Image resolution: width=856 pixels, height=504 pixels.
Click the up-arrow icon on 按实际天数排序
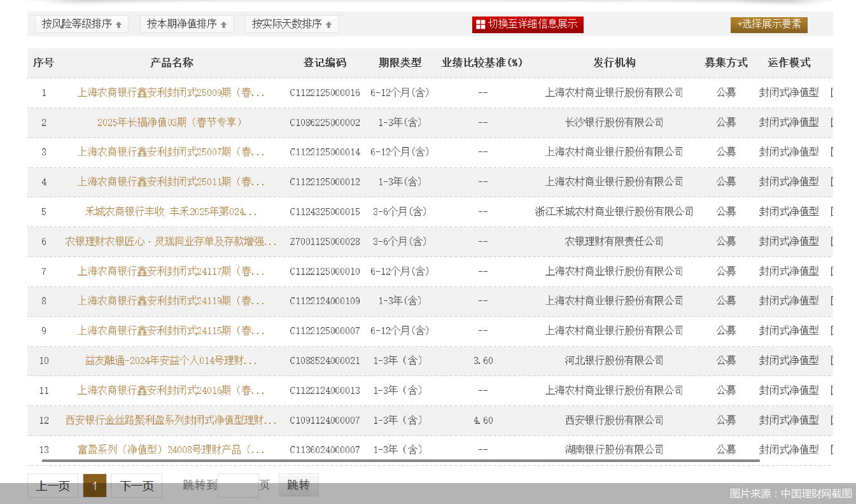pyautogui.click(x=328, y=24)
